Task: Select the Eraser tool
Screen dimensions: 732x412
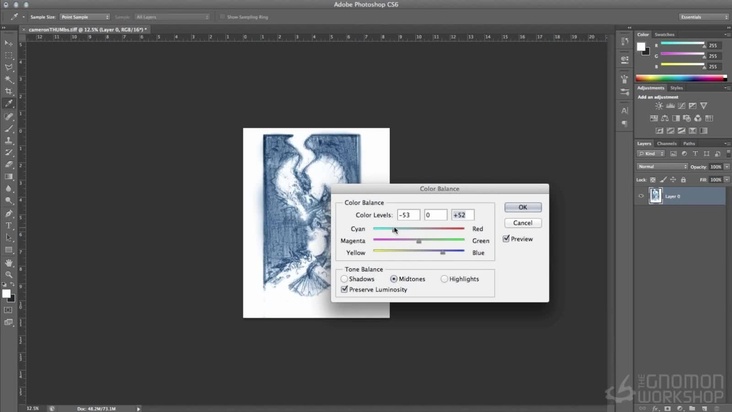Action: (8, 164)
